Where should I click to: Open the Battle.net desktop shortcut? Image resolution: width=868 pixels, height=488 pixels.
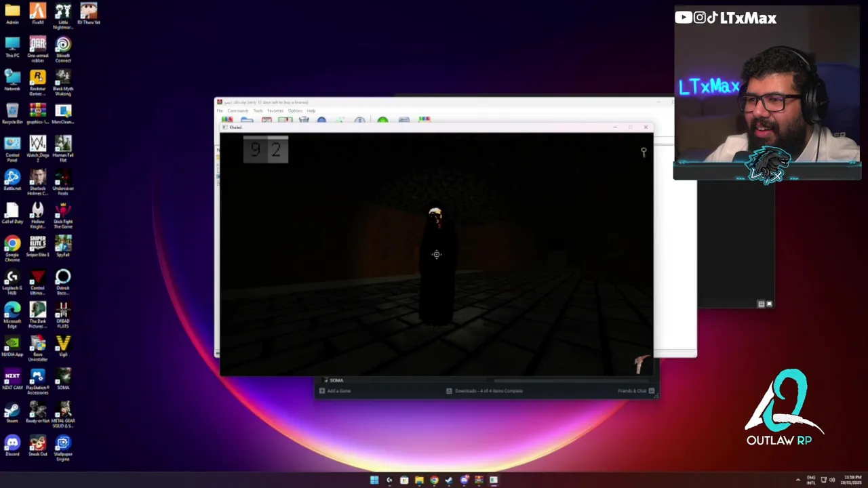point(12,180)
